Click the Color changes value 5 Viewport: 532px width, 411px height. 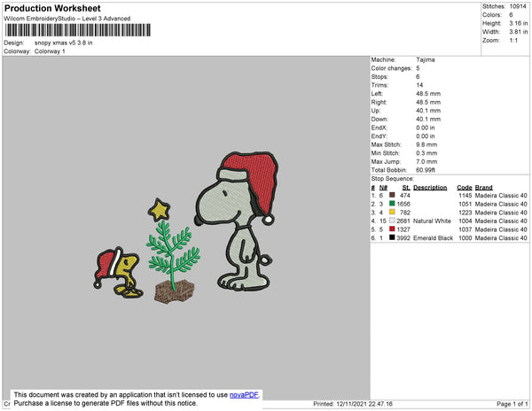tap(418, 68)
